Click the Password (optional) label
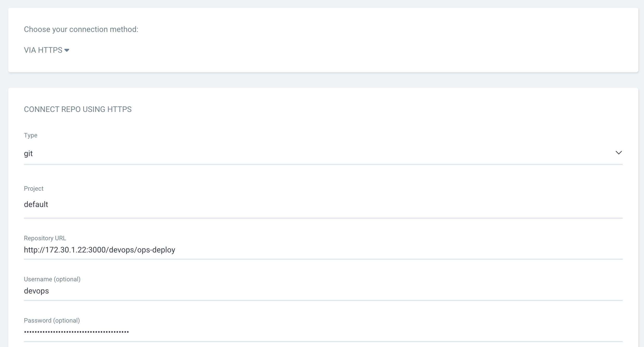Screen dimensions: 644x347 click(52, 321)
